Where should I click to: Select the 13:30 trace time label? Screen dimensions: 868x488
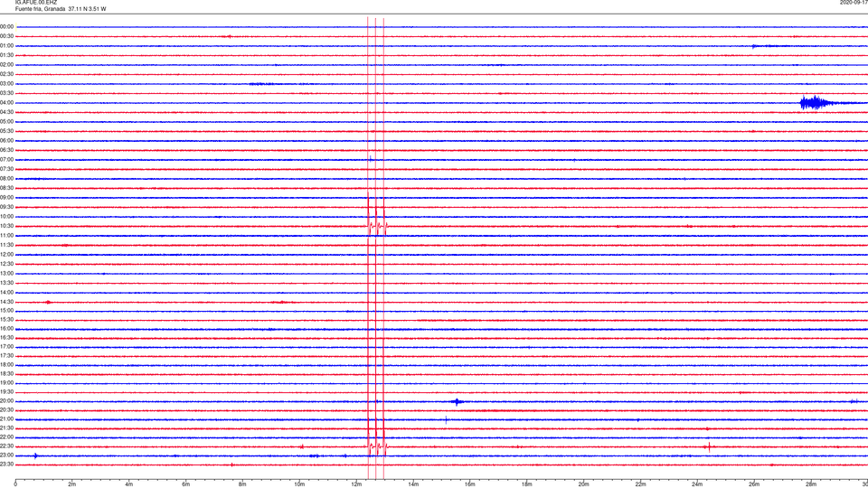click(x=6, y=283)
